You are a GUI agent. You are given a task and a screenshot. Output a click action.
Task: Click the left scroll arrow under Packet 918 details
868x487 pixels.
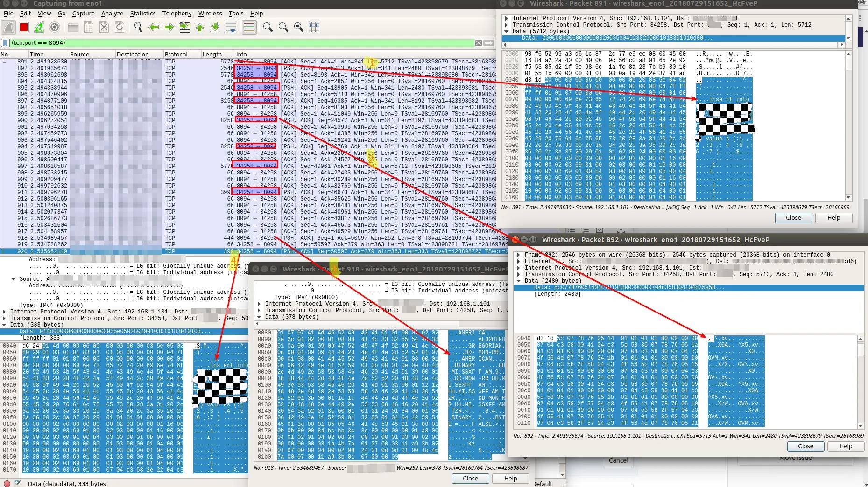tap(257, 324)
